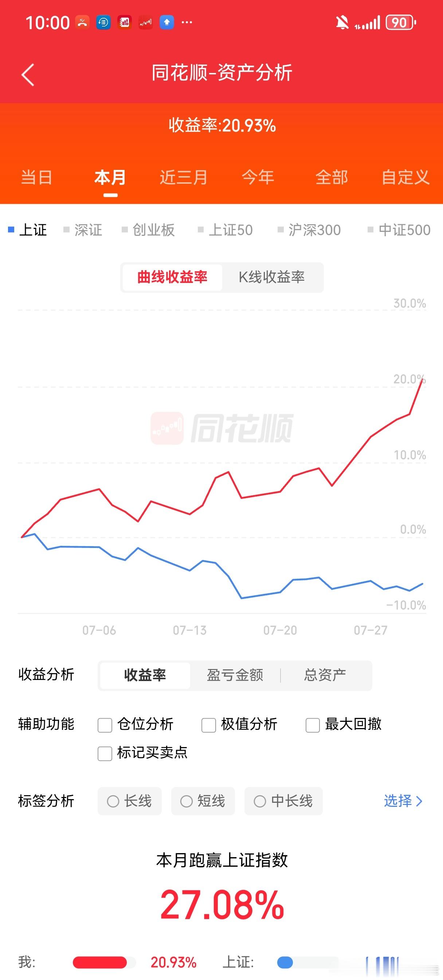
Task: Expand the 选择 tag chooser
Action: click(x=403, y=801)
